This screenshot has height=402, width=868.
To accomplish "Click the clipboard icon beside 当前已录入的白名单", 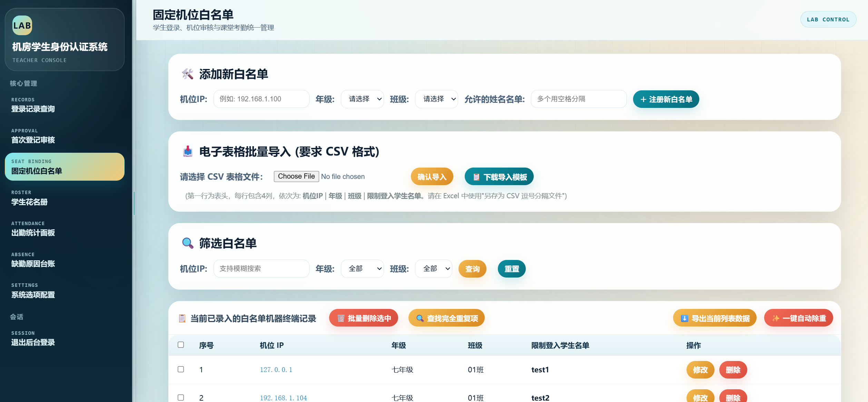I will click(x=182, y=318).
